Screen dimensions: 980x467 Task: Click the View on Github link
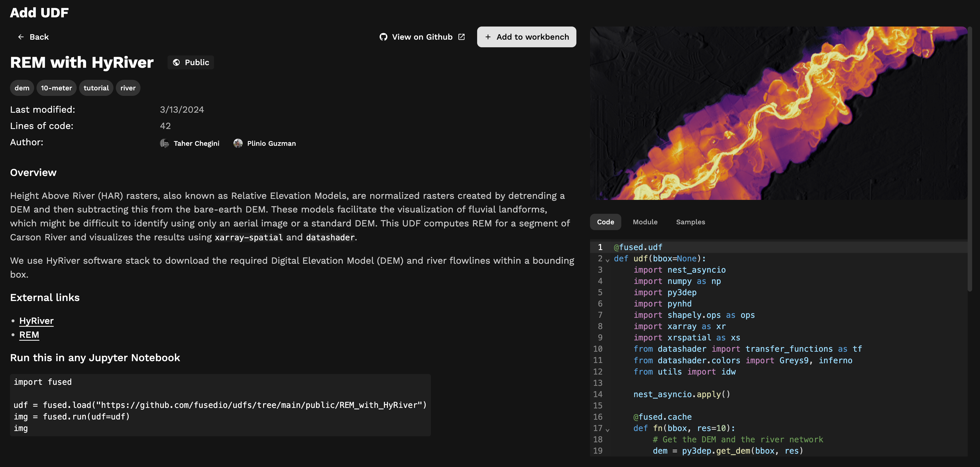click(x=422, y=37)
